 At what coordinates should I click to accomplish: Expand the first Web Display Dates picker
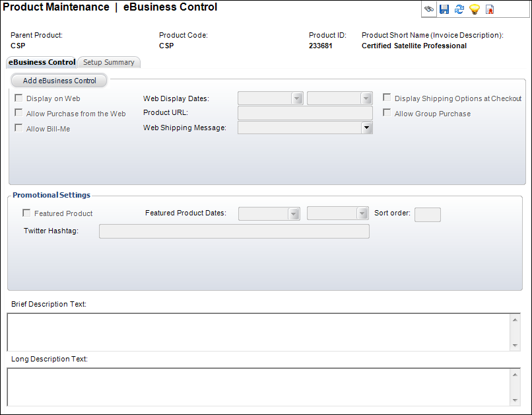[x=297, y=98]
